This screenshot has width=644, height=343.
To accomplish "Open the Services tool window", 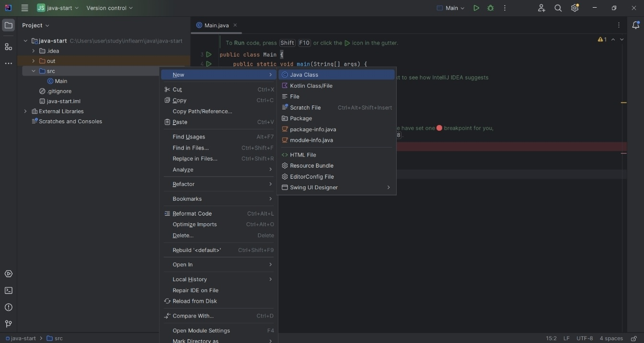I will tap(8, 274).
